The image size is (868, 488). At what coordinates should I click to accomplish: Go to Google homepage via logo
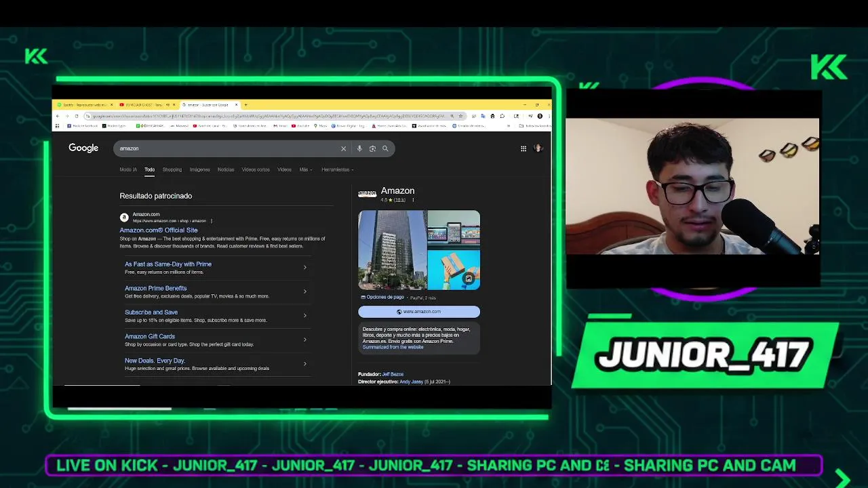click(x=83, y=148)
